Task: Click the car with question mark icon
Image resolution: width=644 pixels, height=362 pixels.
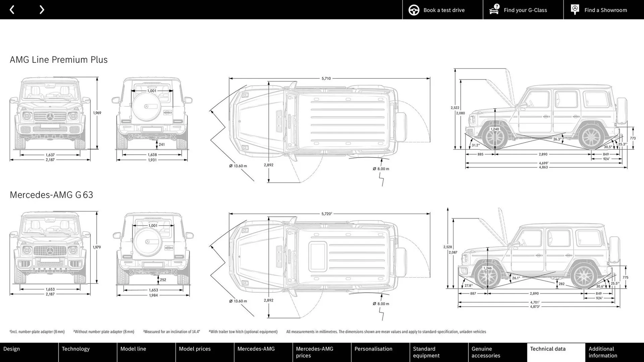Action: (494, 10)
